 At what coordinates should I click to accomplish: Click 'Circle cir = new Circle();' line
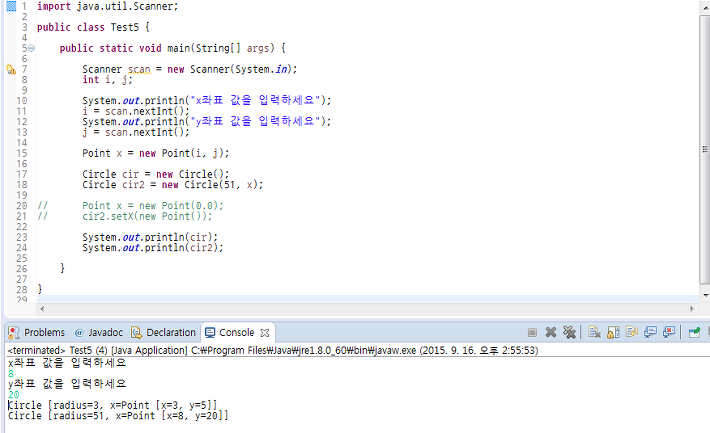[x=156, y=174]
